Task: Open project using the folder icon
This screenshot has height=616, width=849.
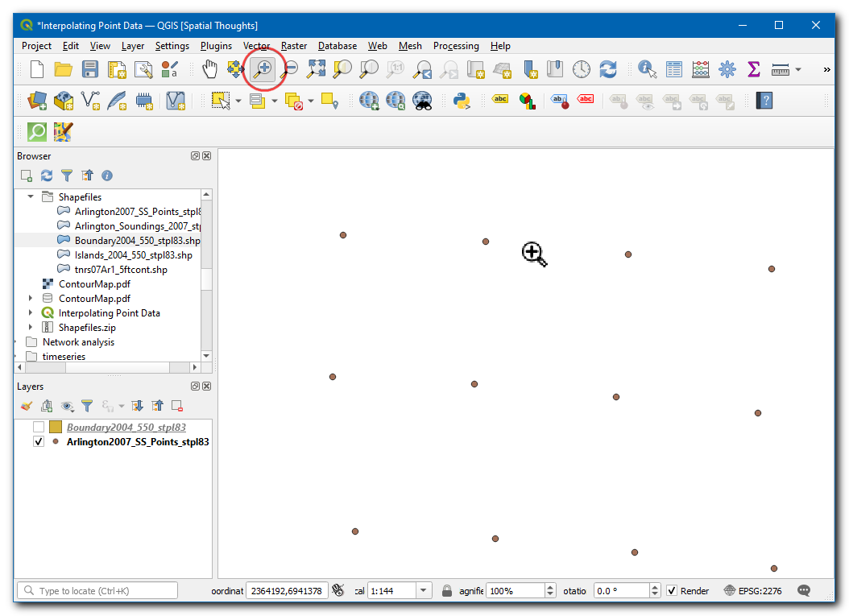Action: coord(64,69)
